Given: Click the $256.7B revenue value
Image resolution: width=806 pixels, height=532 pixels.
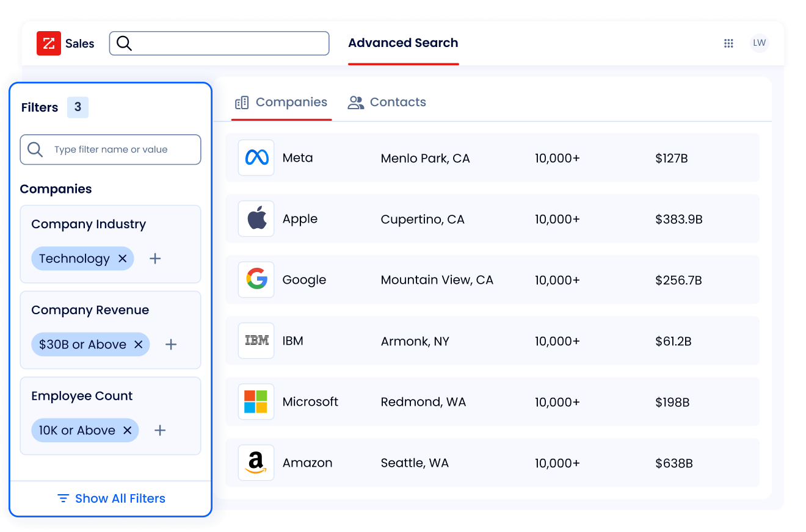Looking at the screenshot, I should click(678, 281).
